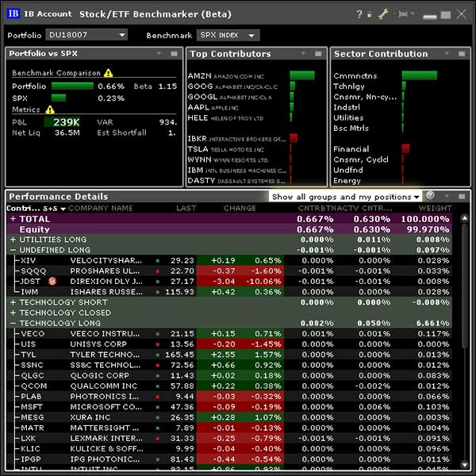Select the TYL Tyler Technologies row
Viewport: 476px width, 476px height.
229,355
